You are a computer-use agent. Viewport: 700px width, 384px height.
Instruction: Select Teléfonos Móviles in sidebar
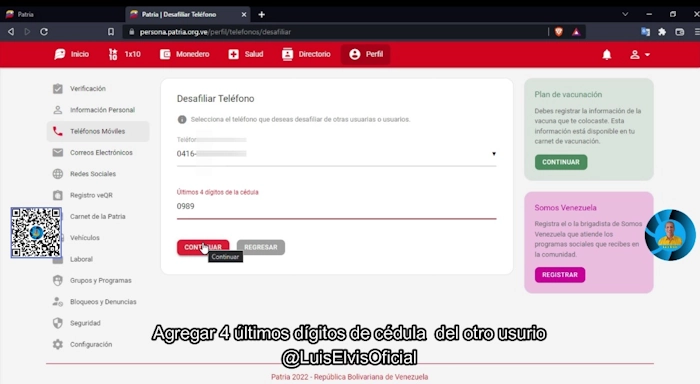[x=98, y=131]
